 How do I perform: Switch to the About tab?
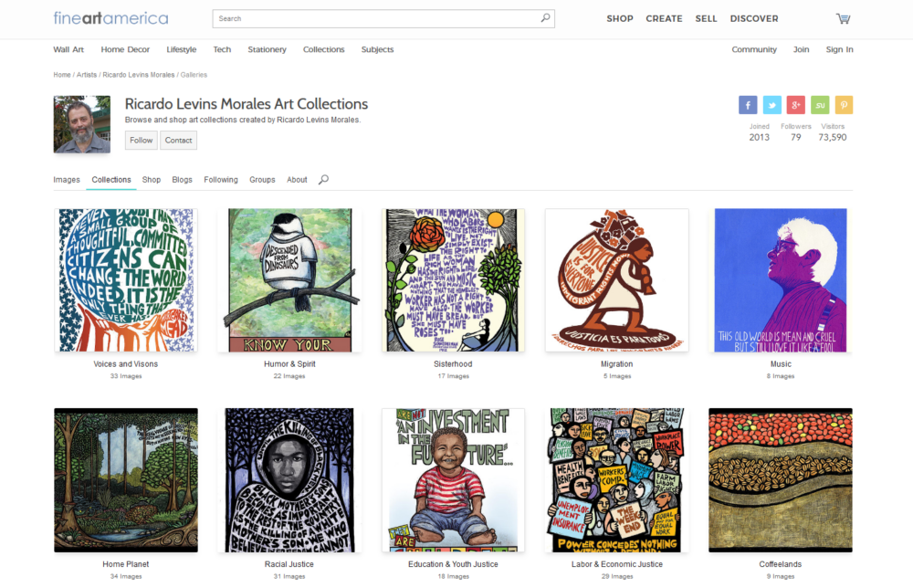point(297,180)
